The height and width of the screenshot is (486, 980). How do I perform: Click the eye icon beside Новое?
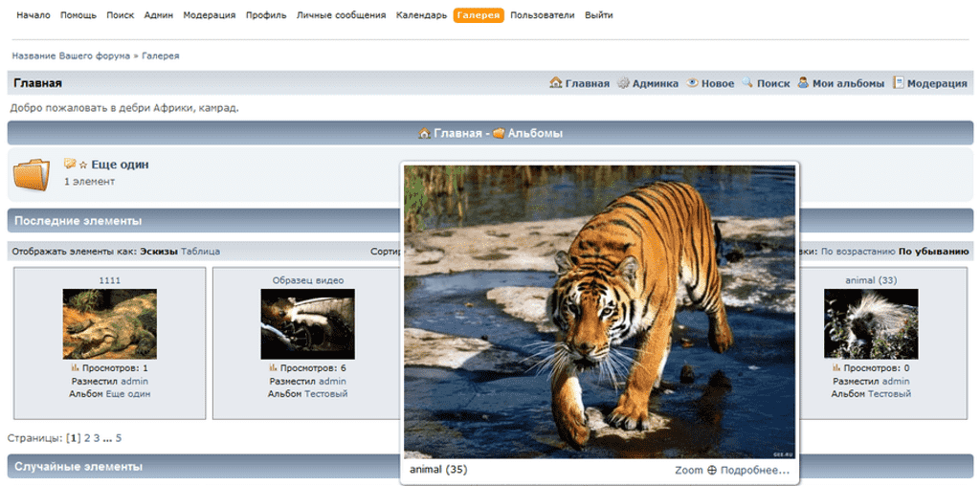coord(693,83)
